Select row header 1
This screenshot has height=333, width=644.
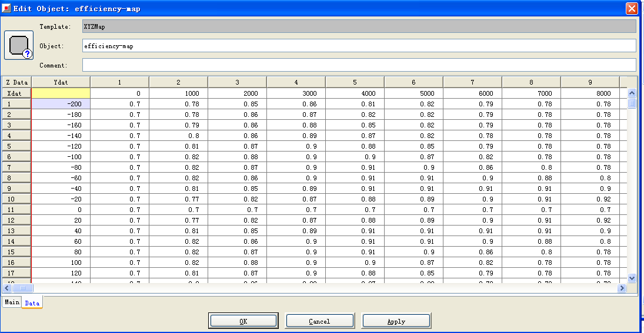17,104
